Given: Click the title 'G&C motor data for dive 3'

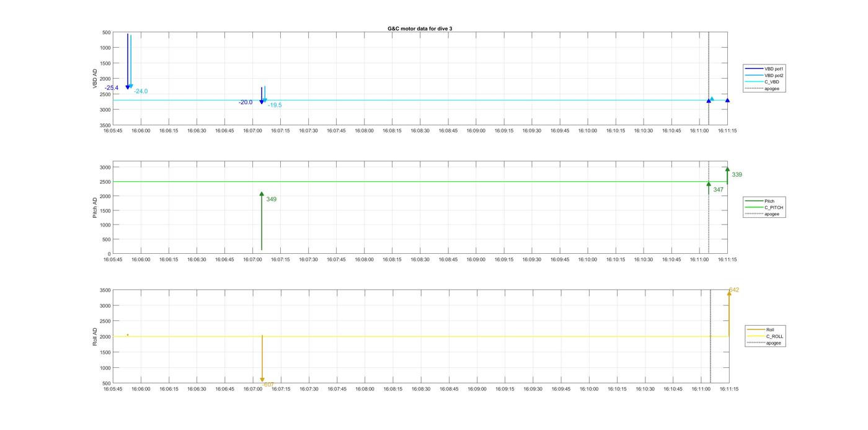Looking at the screenshot, I should click(420, 29).
